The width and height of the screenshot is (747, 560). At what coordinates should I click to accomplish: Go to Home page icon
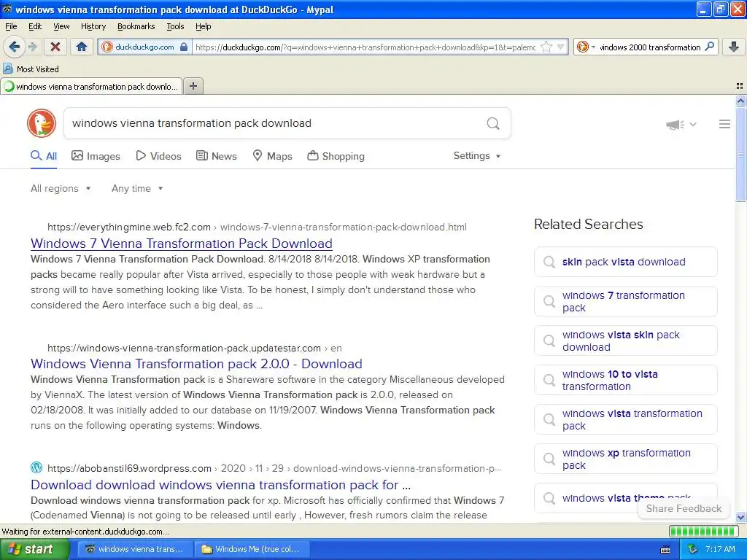(82, 47)
